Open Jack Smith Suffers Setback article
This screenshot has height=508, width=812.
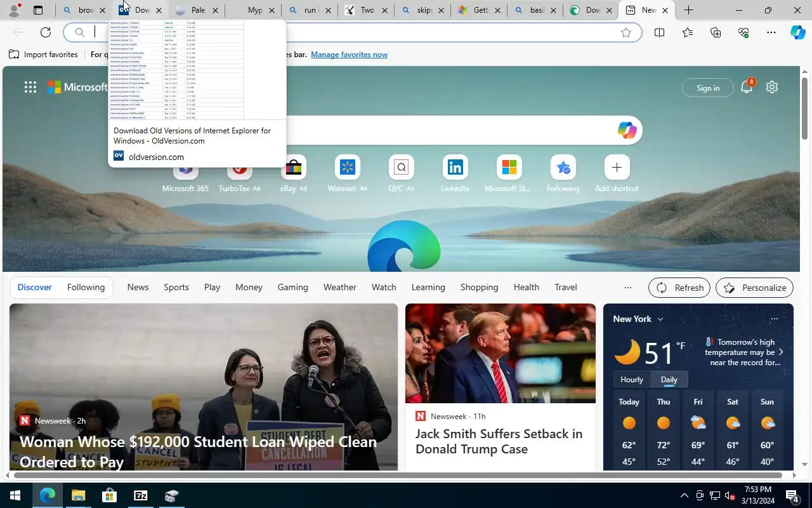pyautogui.click(x=499, y=441)
